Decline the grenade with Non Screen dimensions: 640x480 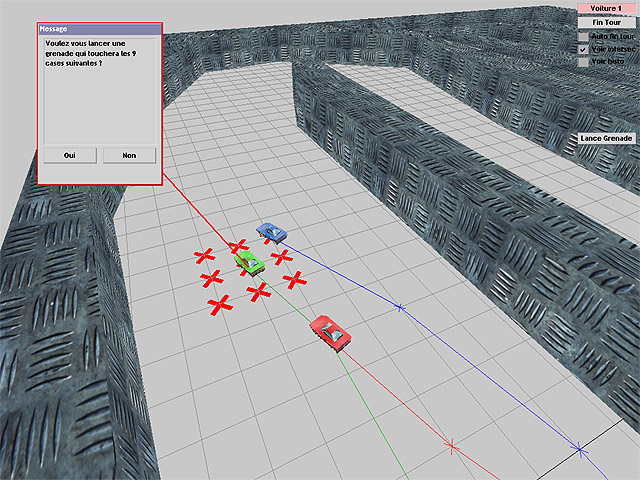point(129,155)
